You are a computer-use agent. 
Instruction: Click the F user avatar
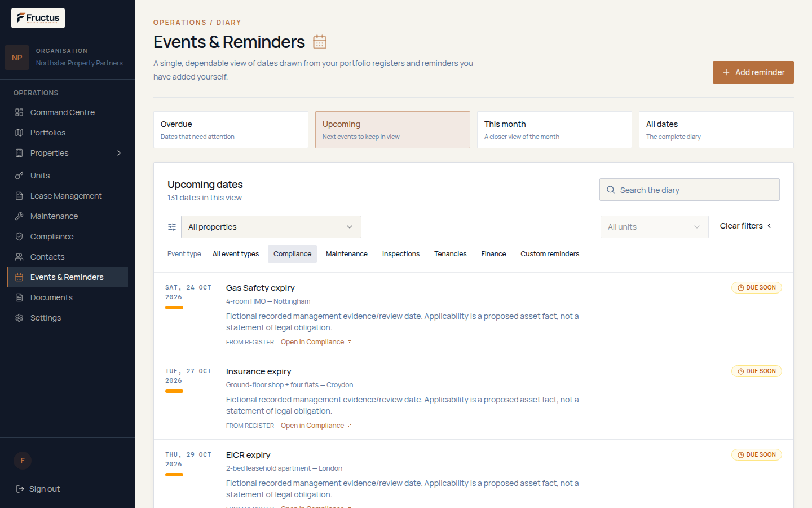(x=23, y=461)
